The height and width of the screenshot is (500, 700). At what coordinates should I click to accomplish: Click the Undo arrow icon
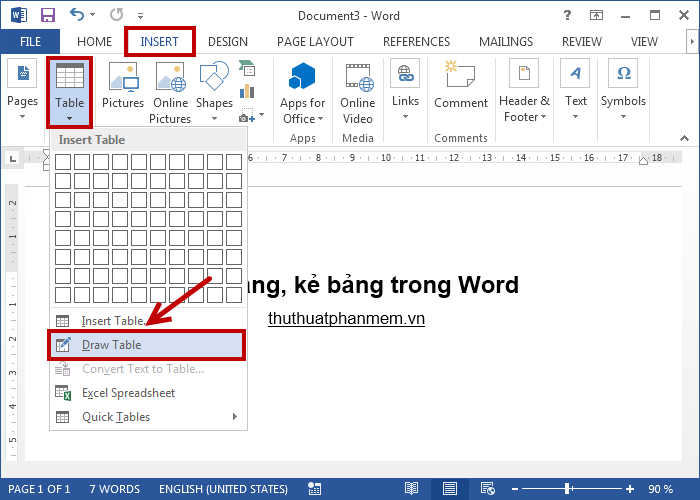77,15
